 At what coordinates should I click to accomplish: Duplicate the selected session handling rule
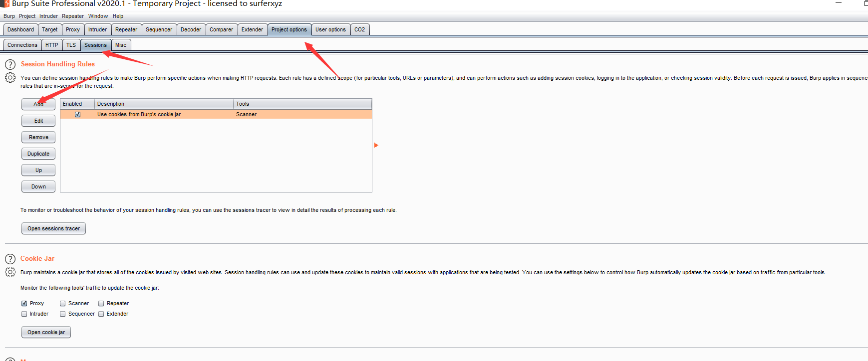(x=38, y=154)
